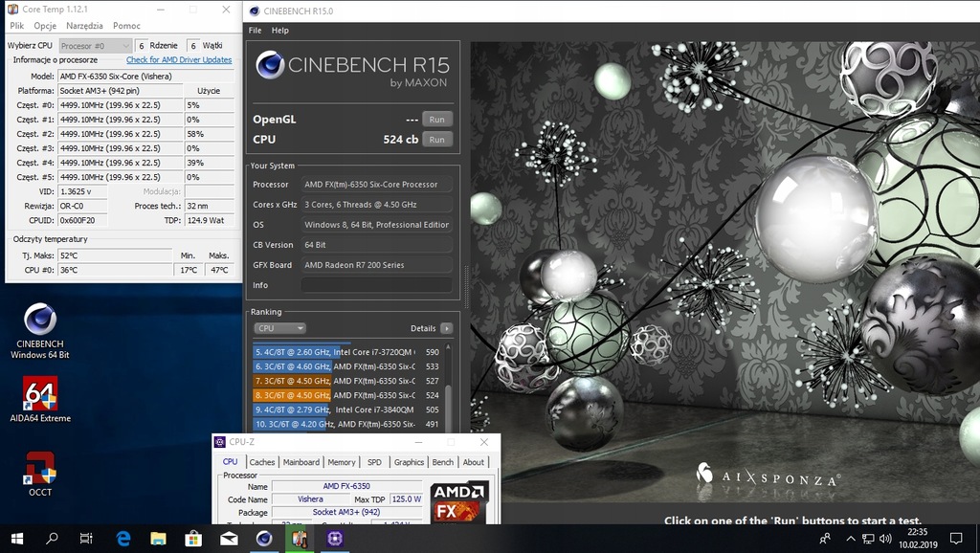Switch to the Memory tab in CPU-Z

pos(342,462)
